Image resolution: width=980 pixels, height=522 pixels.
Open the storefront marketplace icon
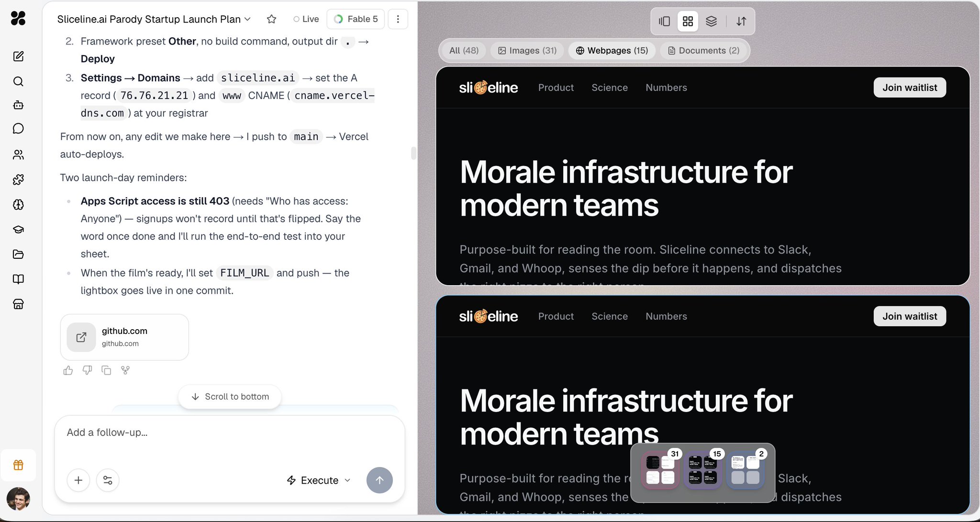click(x=18, y=304)
